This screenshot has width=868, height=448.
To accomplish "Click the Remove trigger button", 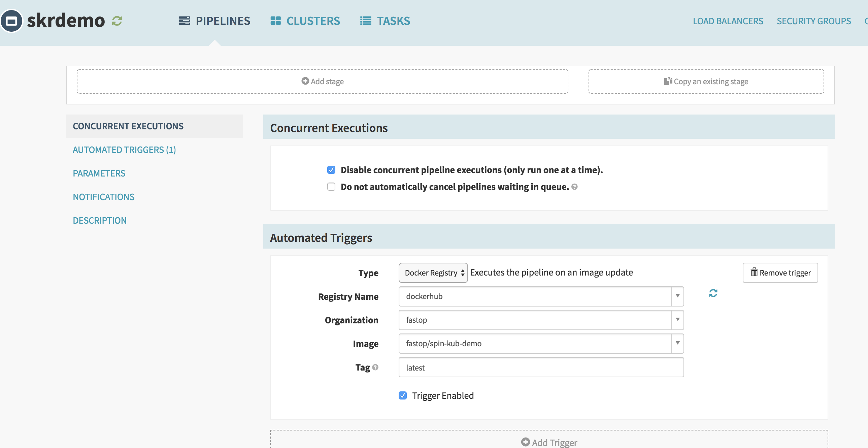I will click(780, 273).
